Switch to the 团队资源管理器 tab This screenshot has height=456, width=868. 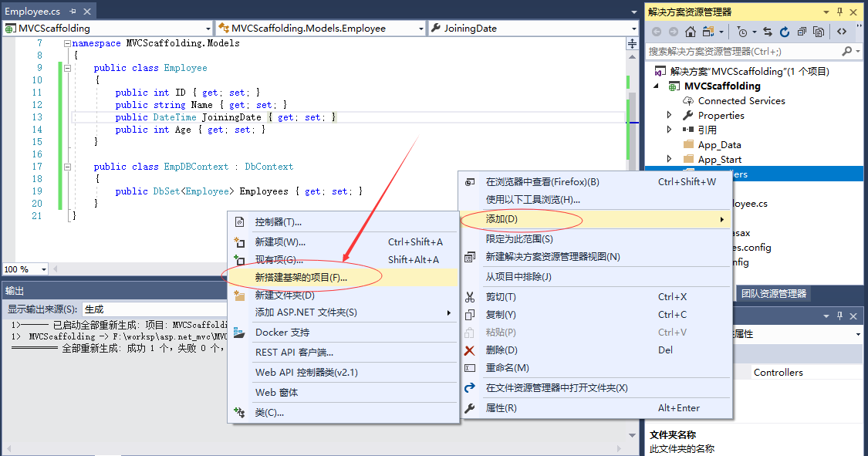coord(773,293)
